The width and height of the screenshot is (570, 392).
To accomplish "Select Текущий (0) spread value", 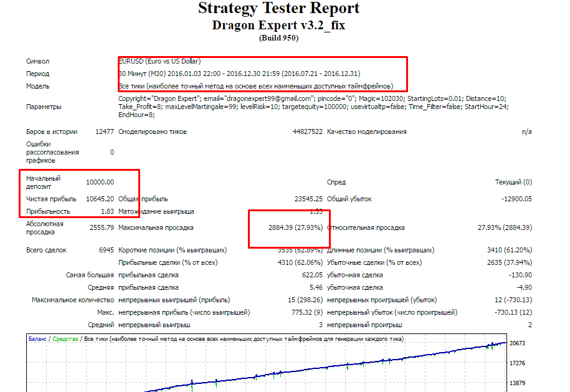I will click(x=513, y=182).
